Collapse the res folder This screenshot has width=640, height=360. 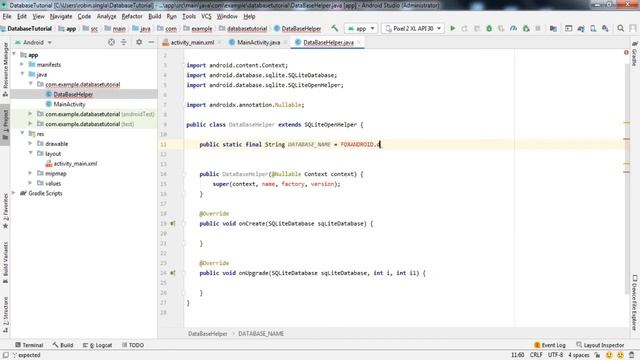(22, 133)
